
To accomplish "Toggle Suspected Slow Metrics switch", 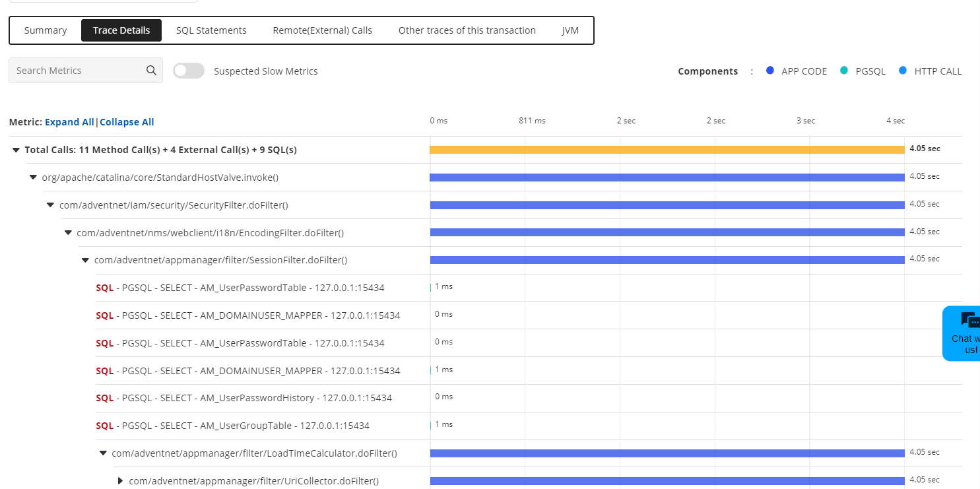I will [x=189, y=71].
